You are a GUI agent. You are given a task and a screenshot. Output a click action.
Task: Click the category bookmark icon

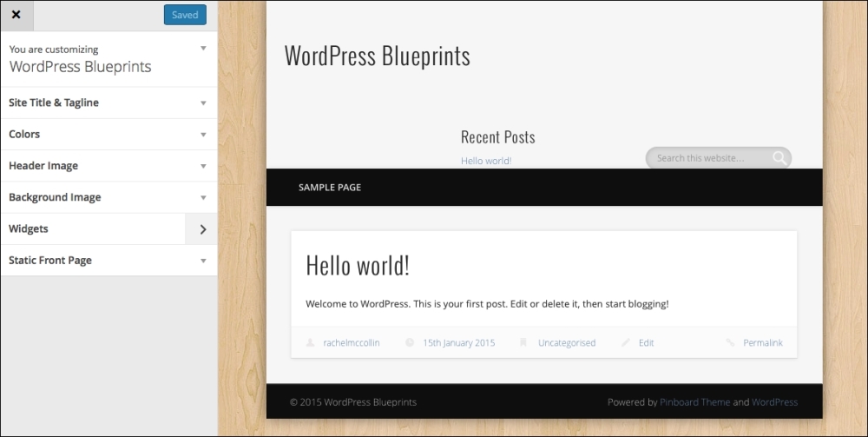click(x=523, y=342)
